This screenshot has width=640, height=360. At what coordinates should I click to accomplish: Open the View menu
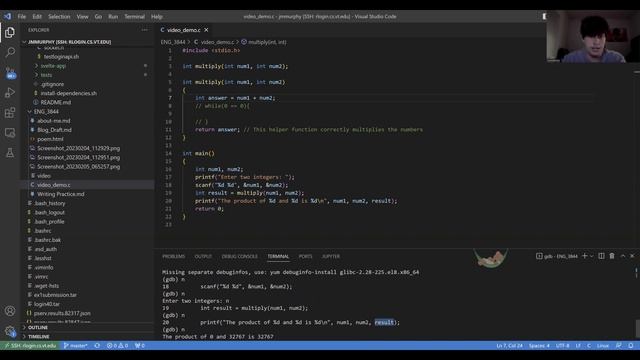[82, 17]
